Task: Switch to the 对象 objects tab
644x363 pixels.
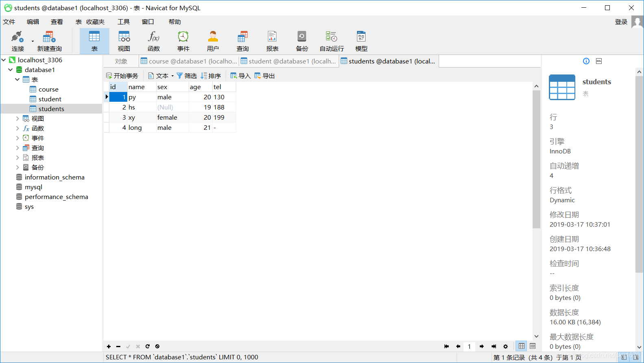Action: (121, 61)
